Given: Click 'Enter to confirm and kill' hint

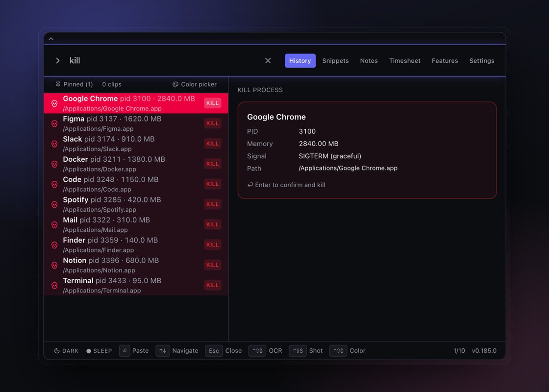Looking at the screenshot, I should coord(286,185).
